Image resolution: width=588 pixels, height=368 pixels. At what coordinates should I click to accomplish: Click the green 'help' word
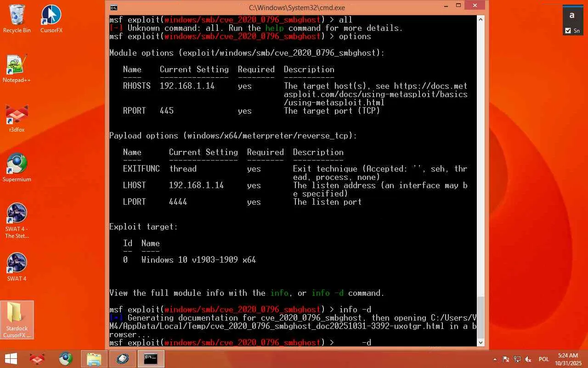coord(275,28)
